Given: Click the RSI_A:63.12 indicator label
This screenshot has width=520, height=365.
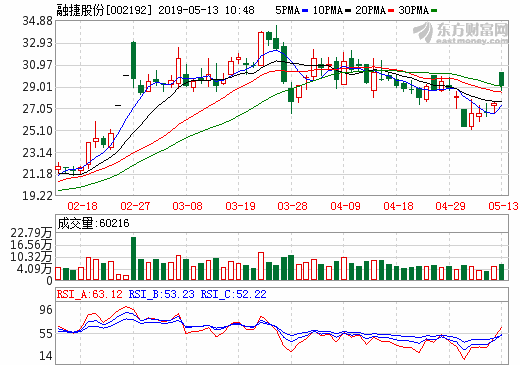Looking at the screenshot, I should [89, 294].
